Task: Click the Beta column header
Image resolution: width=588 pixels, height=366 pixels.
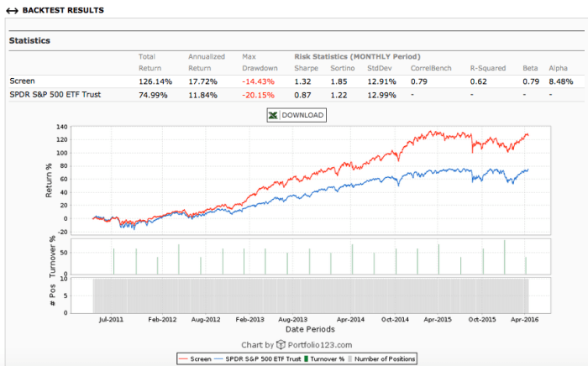Action: (x=530, y=68)
